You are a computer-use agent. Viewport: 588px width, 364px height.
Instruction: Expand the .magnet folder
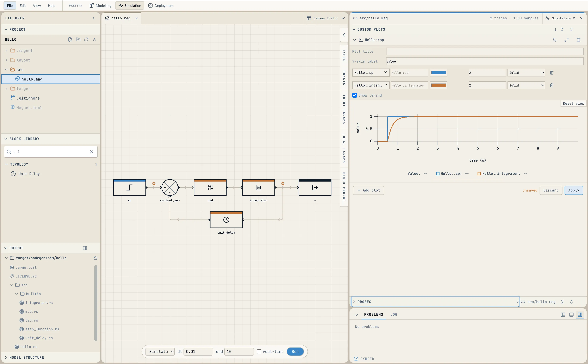coord(7,51)
